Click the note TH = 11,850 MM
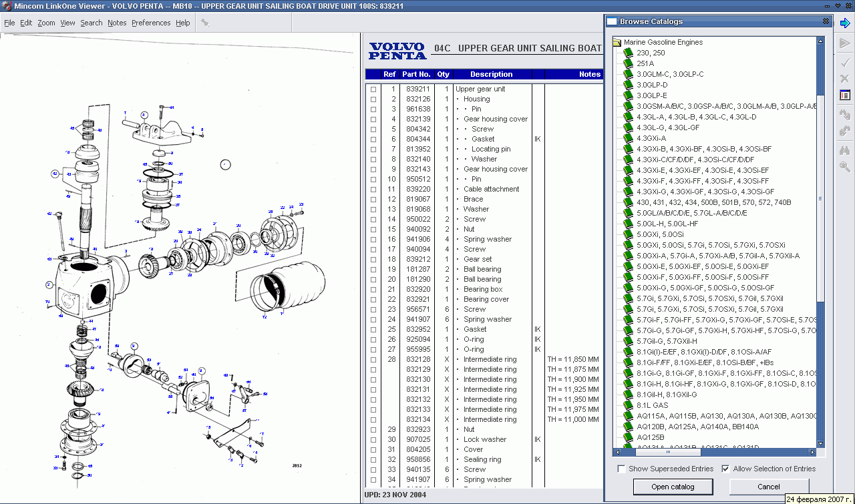The image size is (855, 504). [572, 359]
